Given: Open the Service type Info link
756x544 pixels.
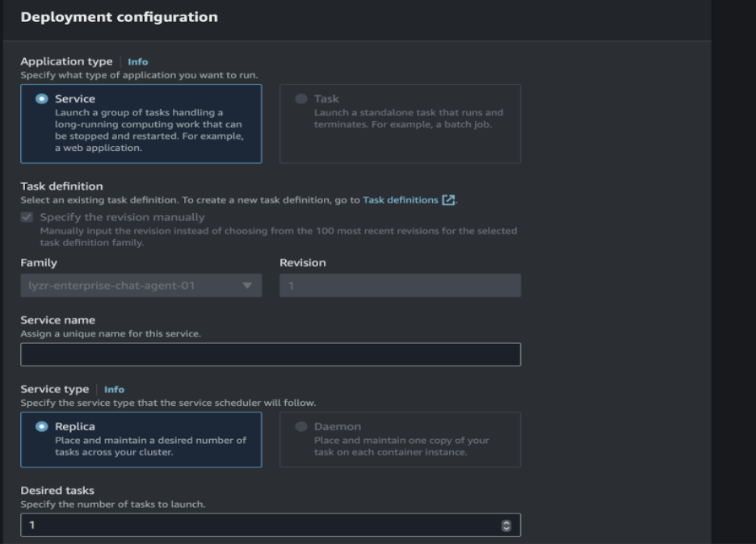Looking at the screenshot, I should [114, 389].
